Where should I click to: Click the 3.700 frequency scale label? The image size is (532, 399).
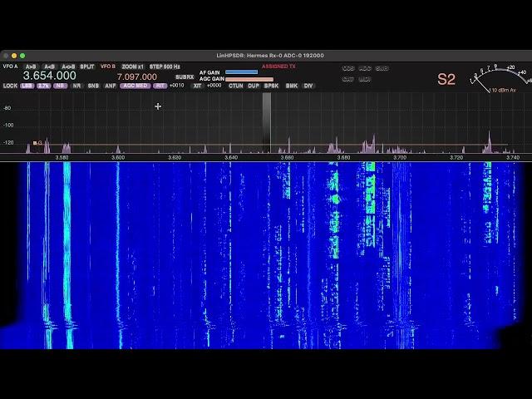tap(400, 157)
